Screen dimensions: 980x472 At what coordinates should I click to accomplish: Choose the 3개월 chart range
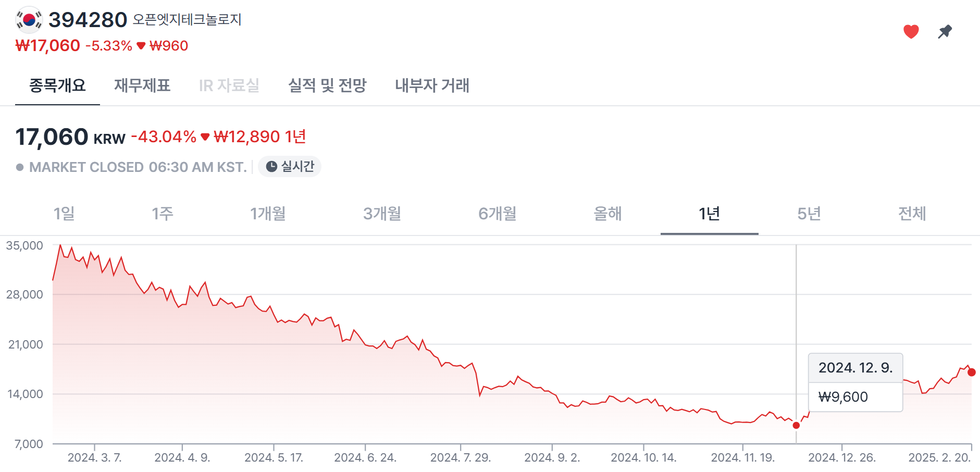[x=382, y=214]
